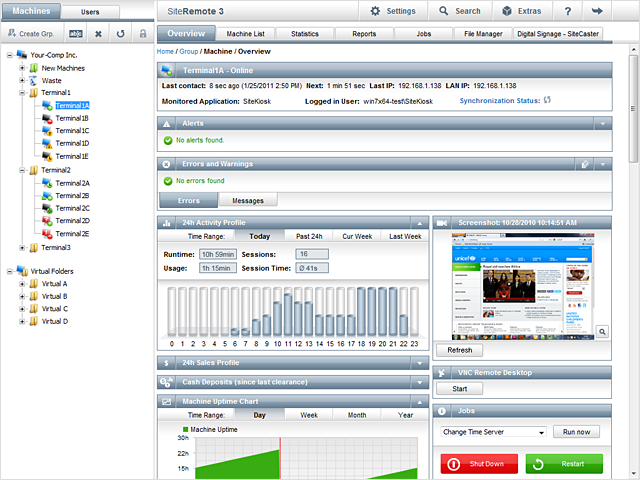Click the magnifier icon to enlarge screenshot

point(604,330)
